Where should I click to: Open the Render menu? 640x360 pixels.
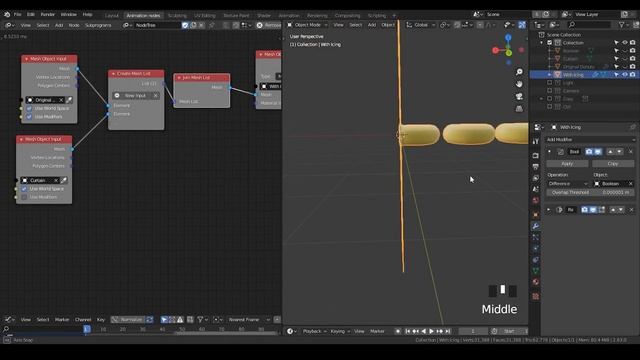(x=48, y=14)
